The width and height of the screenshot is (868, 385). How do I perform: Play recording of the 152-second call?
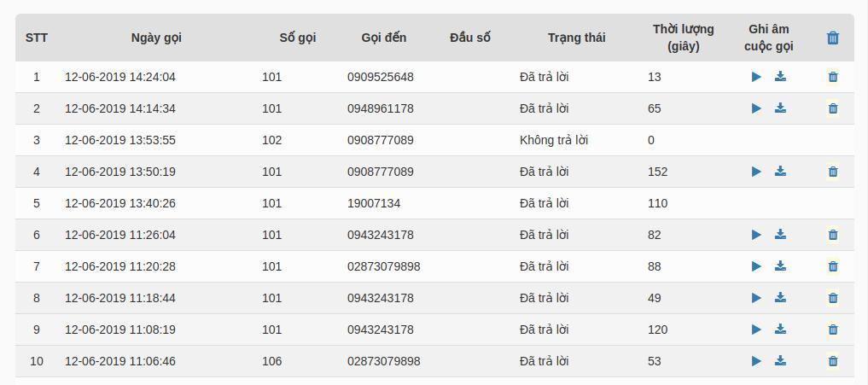click(x=756, y=172)
